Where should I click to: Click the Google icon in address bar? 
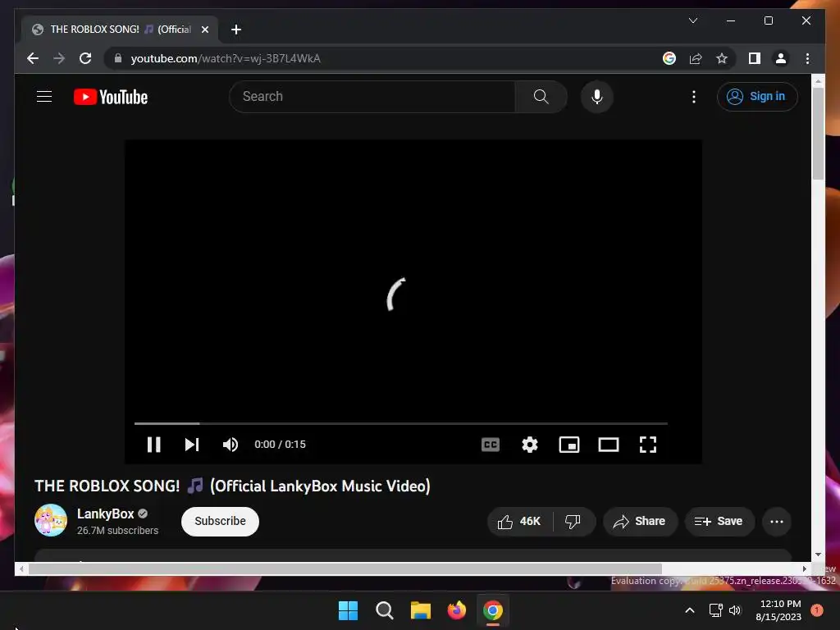pyautogui.click(x=669, y=58)
